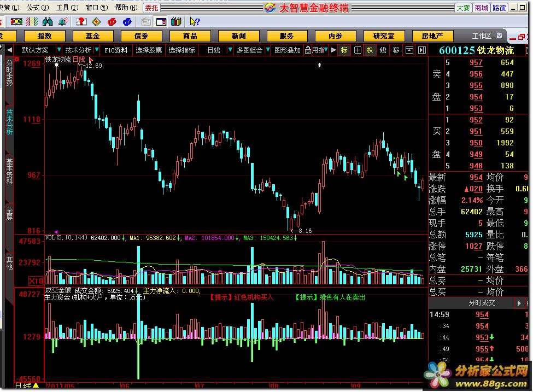Expand the 分时成交 arrow button

[x=519, y=302]
